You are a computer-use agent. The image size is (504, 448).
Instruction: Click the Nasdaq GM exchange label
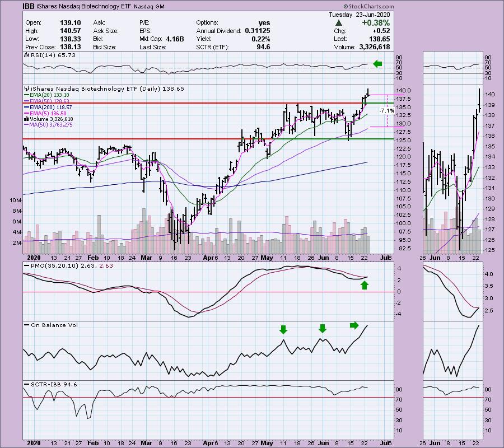pyautogui.click(x=149, y=6)
